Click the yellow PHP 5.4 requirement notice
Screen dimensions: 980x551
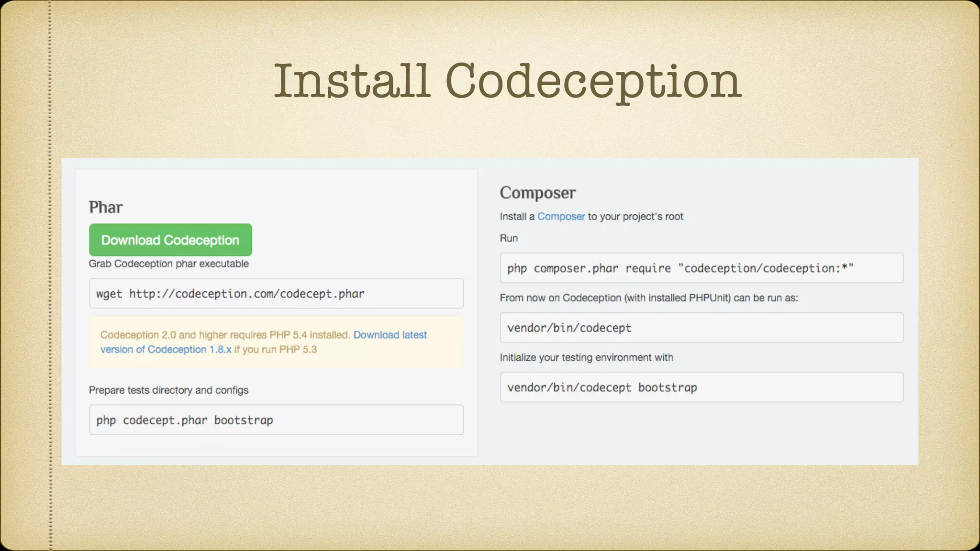[x=225, y=335]
